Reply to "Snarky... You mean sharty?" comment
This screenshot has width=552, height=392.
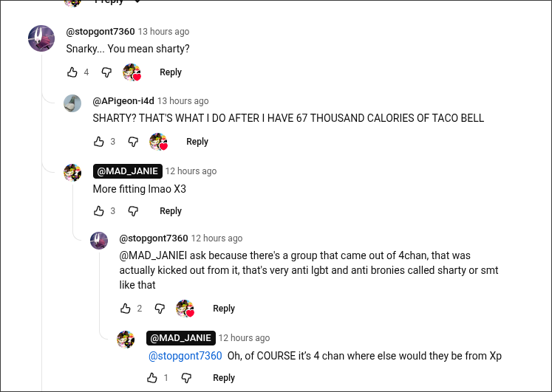click(171, 72)
